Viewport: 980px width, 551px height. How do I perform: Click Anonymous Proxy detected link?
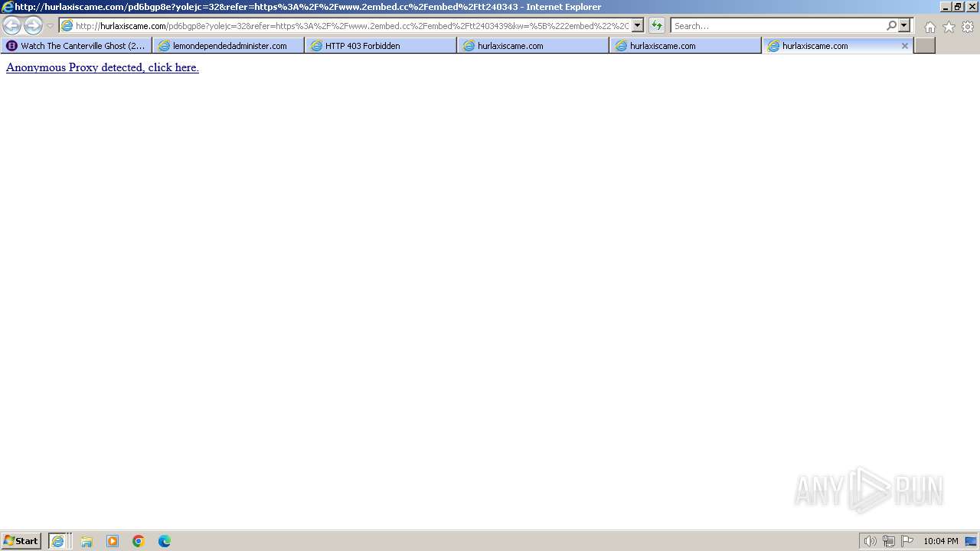tap(103, 67)
